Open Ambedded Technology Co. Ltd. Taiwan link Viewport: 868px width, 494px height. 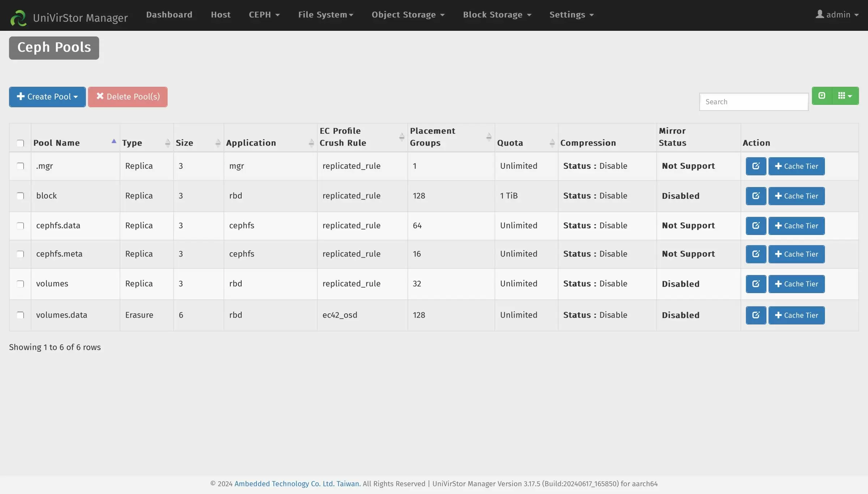tap(297, 484)
